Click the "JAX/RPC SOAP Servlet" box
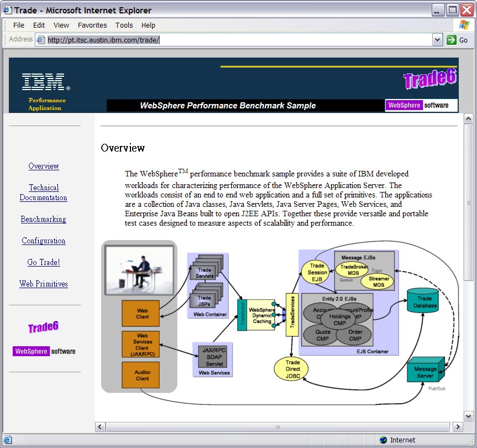477x448 pixels. (214, 357)
